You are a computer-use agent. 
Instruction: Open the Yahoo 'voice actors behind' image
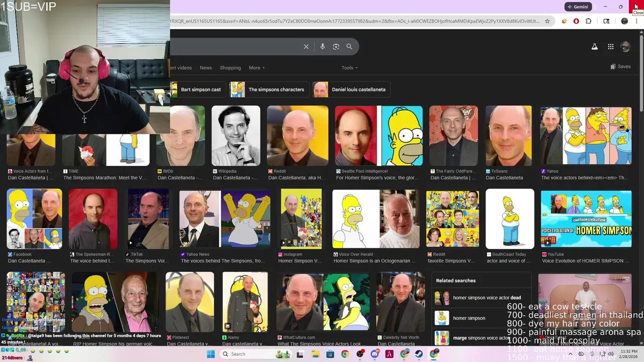pos(586,136)
